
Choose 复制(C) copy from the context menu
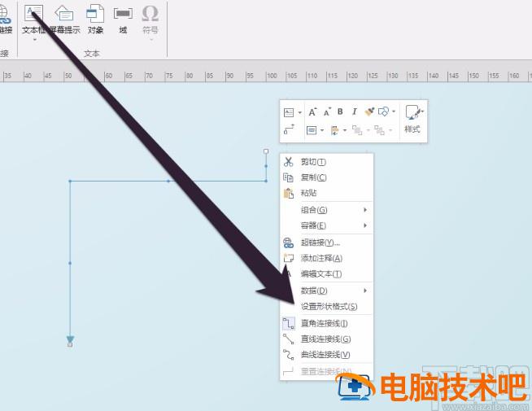point(326,177)
